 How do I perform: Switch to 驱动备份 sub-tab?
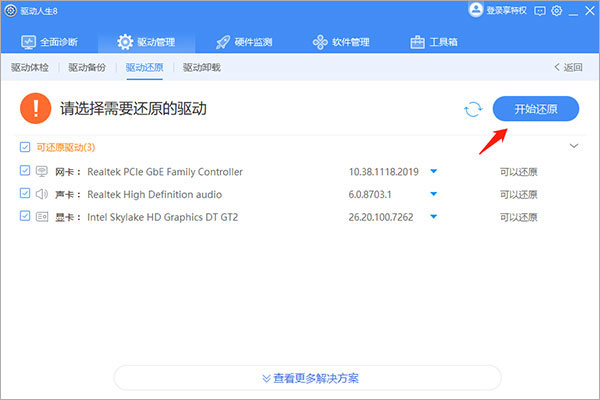click(87, 68)
